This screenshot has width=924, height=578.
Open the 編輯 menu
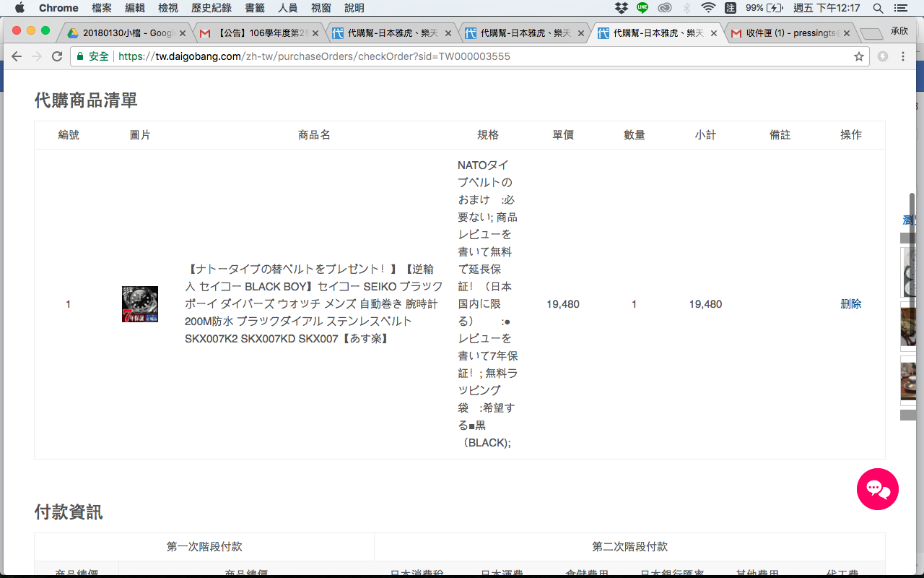pyautogui.click(x=135, y=8)
